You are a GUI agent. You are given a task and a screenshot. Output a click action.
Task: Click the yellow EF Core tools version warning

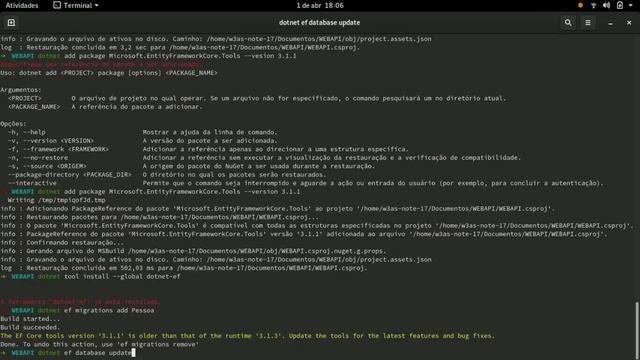click(x=247, y=336)
